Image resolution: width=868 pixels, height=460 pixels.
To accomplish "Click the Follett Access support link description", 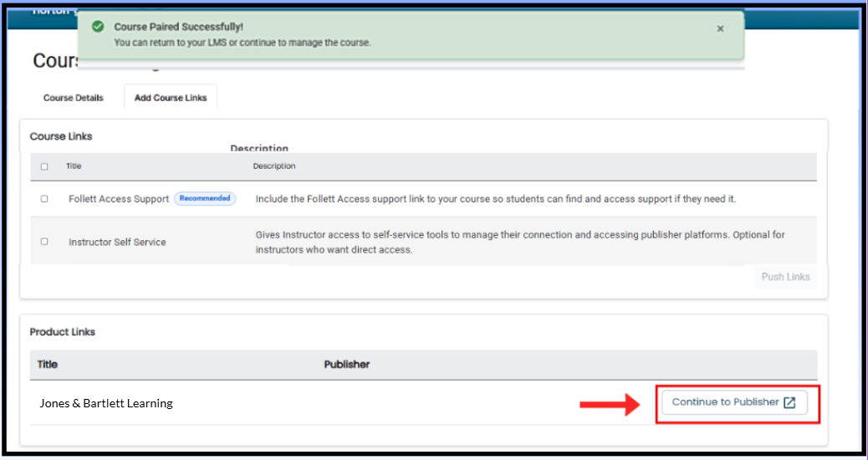I will [x=496, y=199].
